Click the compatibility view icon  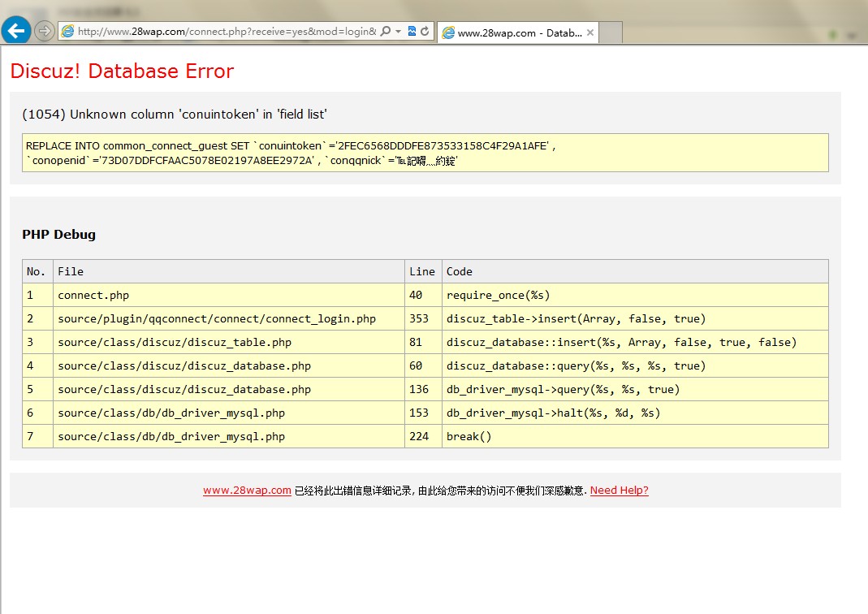[412, 32]
